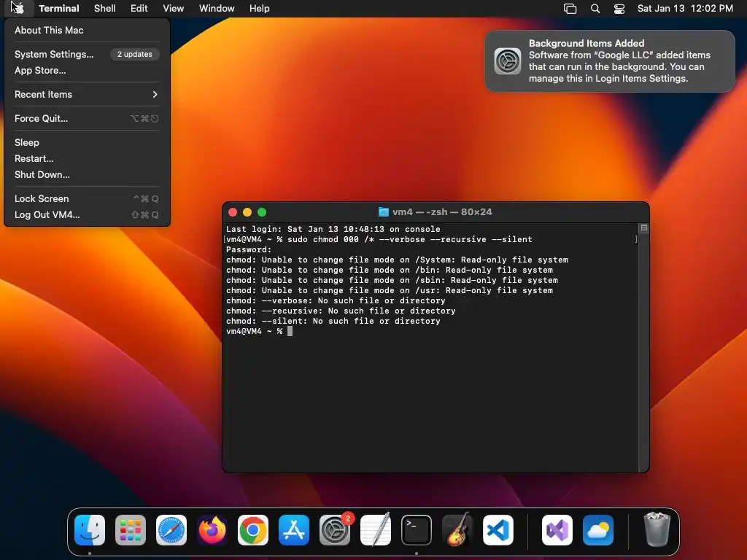Choose Lock Screen from Apple menu

(x=87, y=198)
